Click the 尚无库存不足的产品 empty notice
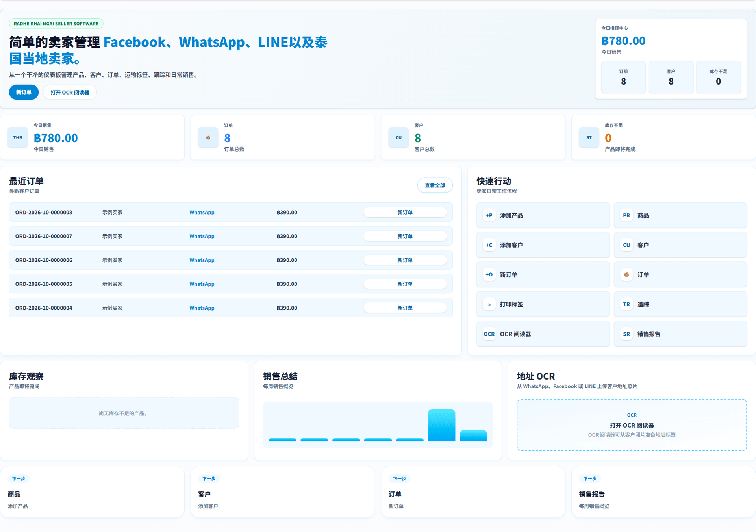The height and width of the screenshot is (532, 756). pyautogui.click(x=124, y=413)
